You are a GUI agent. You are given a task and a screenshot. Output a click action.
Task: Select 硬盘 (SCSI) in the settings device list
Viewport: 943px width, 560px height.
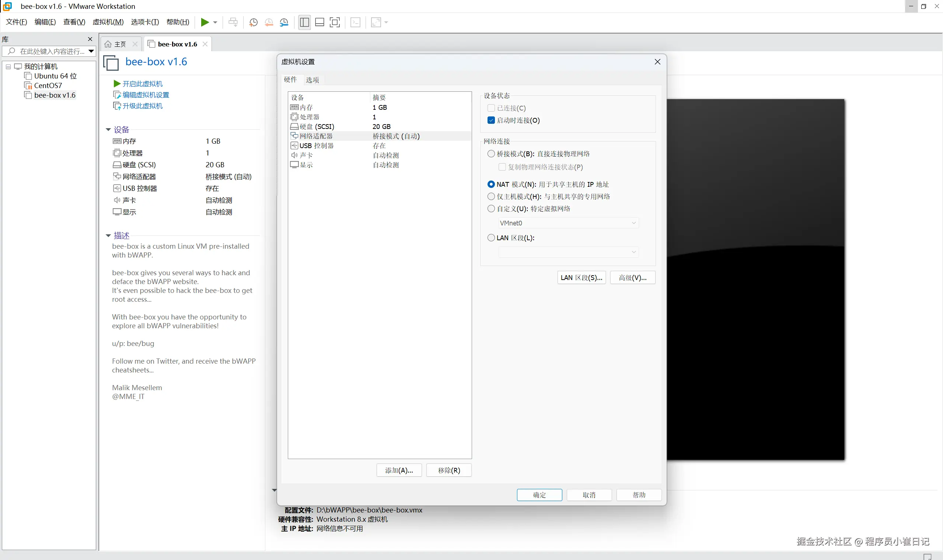pos(317,126)
